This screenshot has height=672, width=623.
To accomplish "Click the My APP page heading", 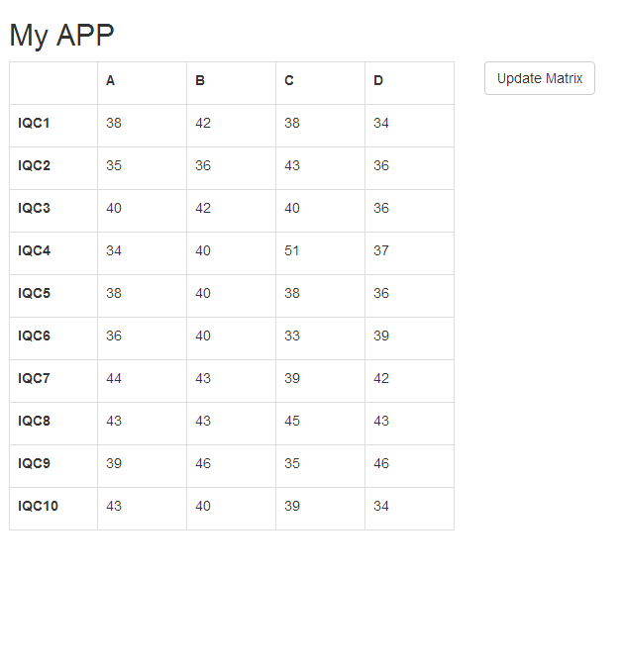I will click(61, 35).
